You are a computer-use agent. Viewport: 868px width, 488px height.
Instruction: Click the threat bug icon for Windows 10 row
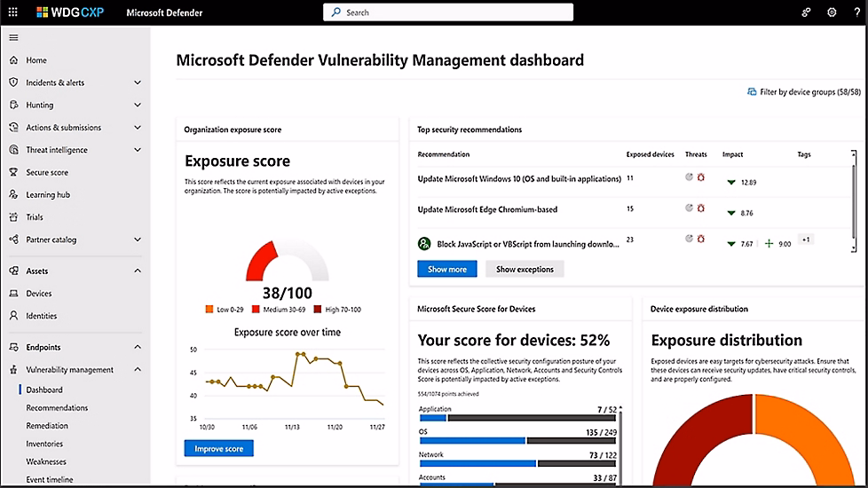pyautogui.click(x=701, y=177)
